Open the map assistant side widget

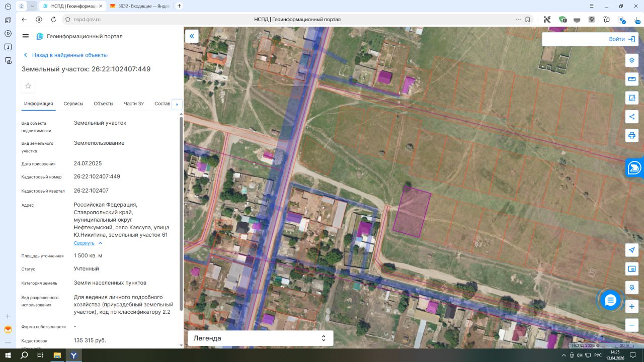coord(635,168)
